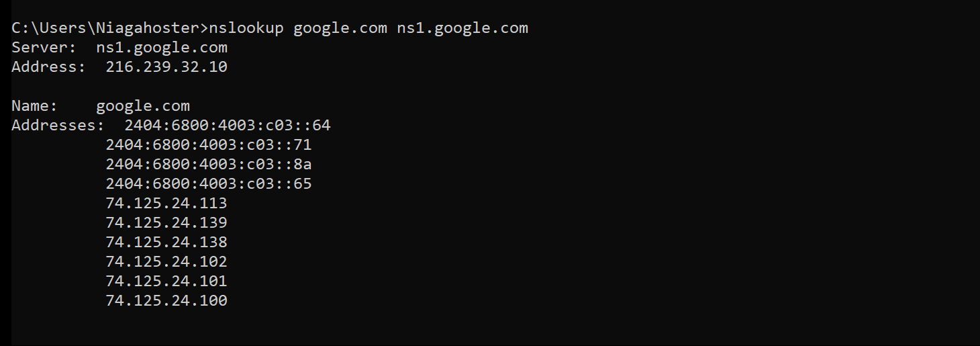Click IPv6 address 2404:6800:4003:c03::64

(x=228, y=126)
